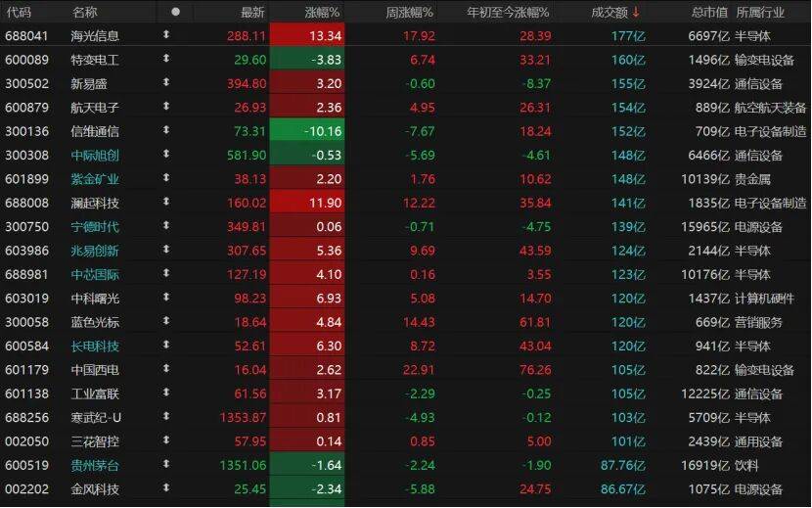Open the 紫金矿业 stock link

click(x=95, y=179)
